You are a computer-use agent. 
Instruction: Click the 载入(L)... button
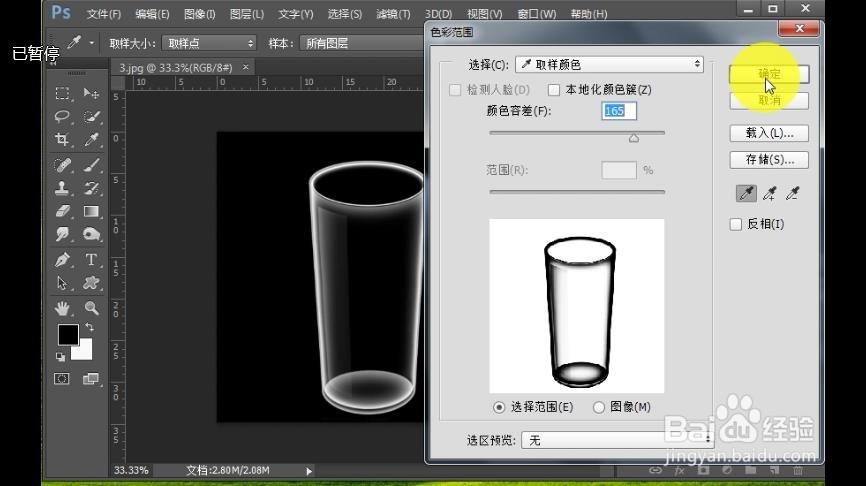769,133
